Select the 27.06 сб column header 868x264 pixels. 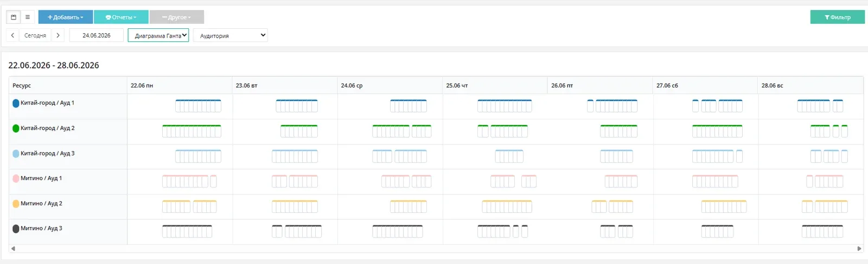(x=705, y=85)
